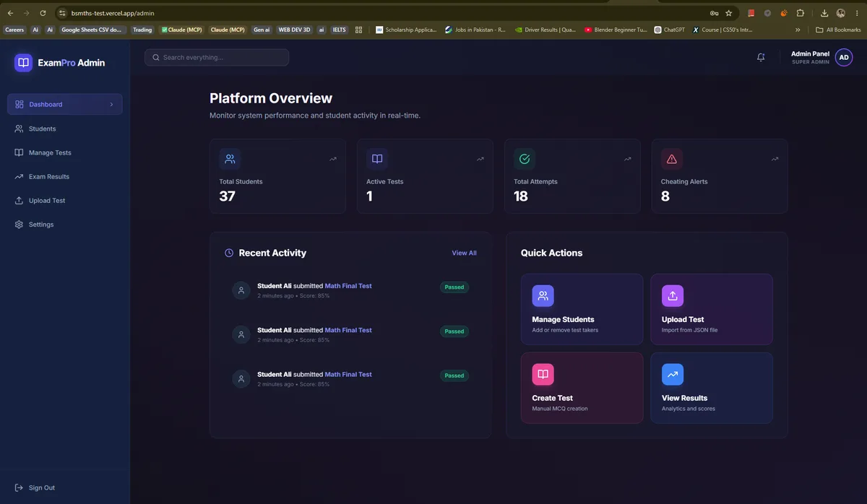
Task: Open the Trading bookmark
Action: 142,30
